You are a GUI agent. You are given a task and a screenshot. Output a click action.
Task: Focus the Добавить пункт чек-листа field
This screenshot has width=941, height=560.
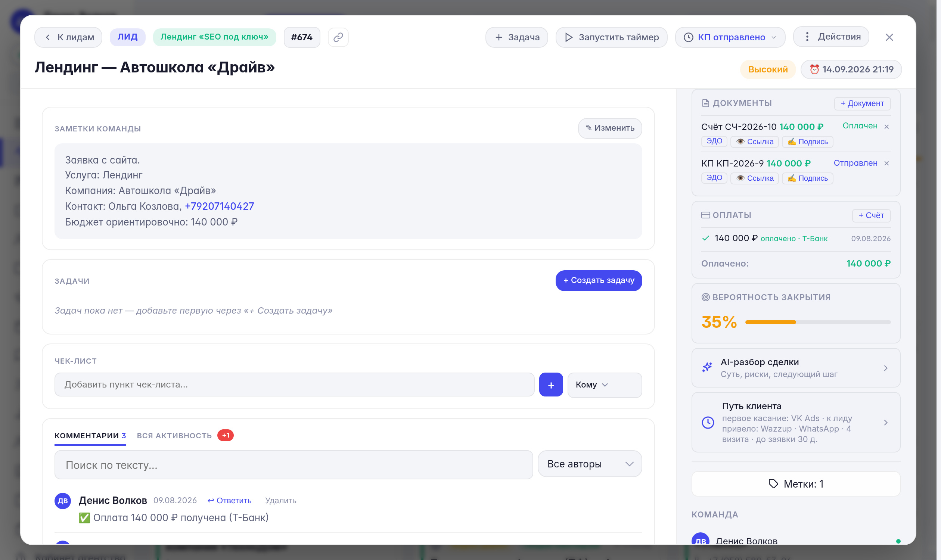pyautogui.click(x=294, y=385)
